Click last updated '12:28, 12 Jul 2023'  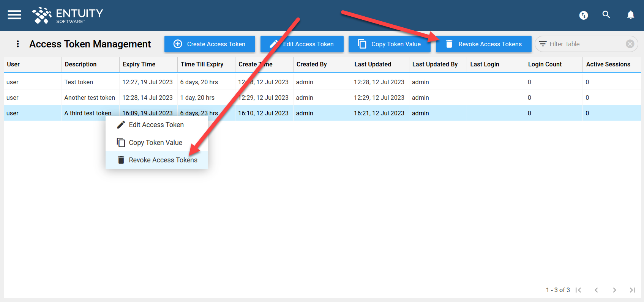(x=380, y=82)
